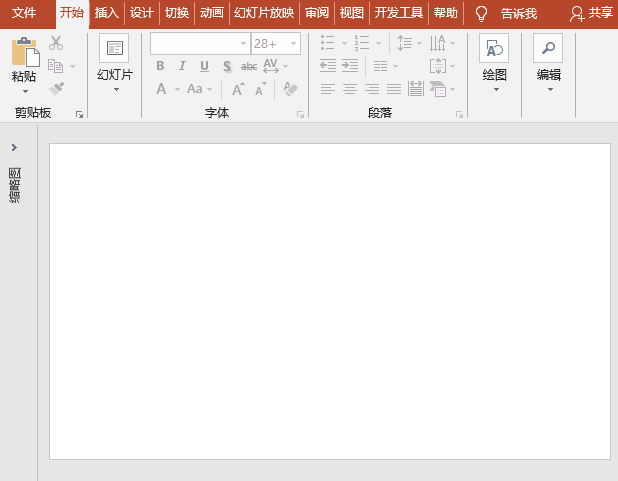This screenshot has width=618, height=481.
Task: Click the Tell Me lightbulb icon
Action: [x=481, y=14]
